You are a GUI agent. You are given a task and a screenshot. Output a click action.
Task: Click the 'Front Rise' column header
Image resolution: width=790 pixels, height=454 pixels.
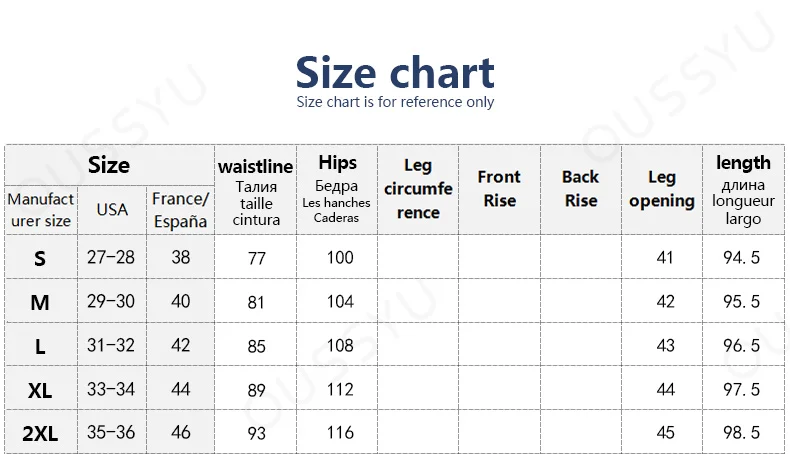(499, 189)
